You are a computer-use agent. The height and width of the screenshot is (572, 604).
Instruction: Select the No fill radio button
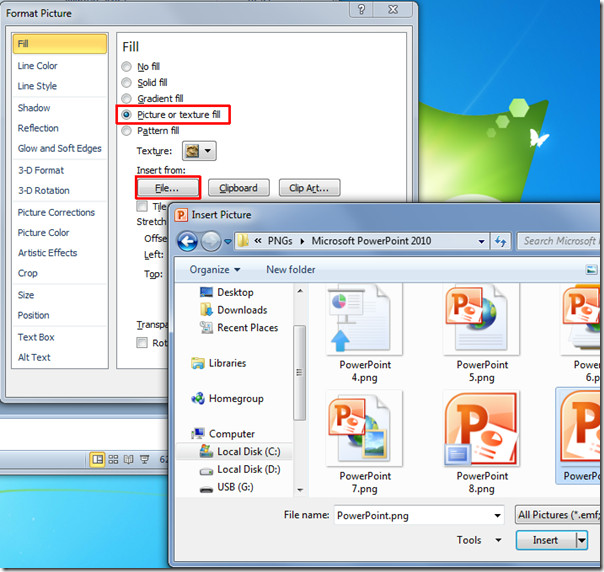coord(126,67)
